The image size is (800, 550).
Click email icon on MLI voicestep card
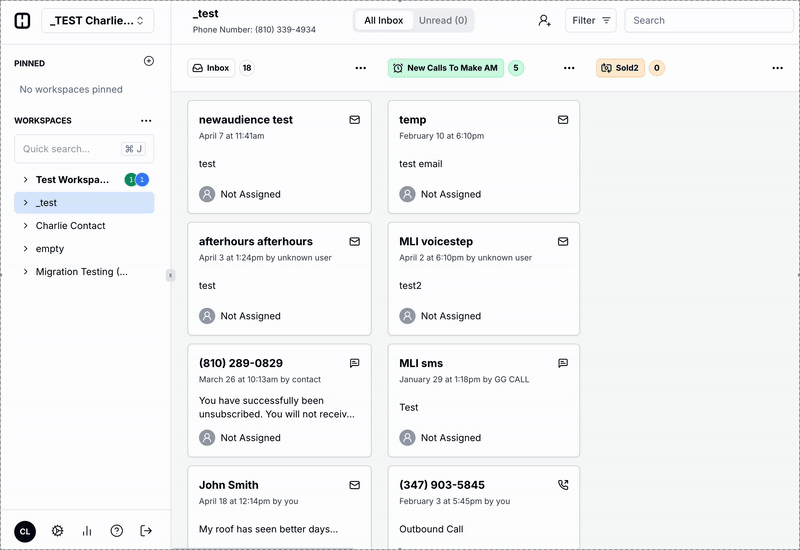pos(563,242)
